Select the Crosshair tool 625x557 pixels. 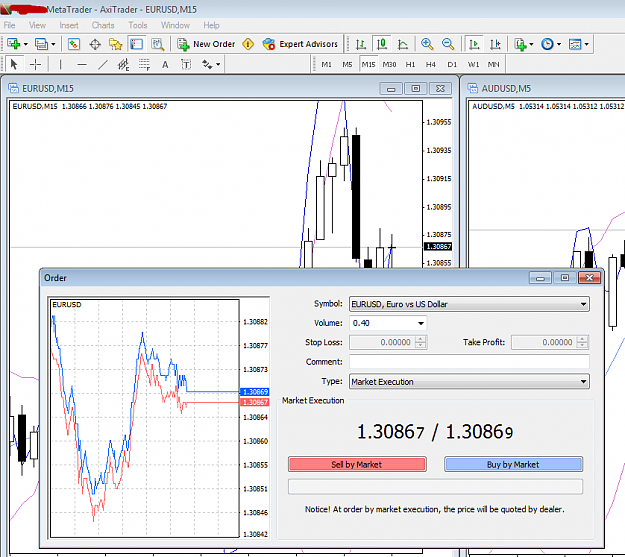[x=35, y=64]
